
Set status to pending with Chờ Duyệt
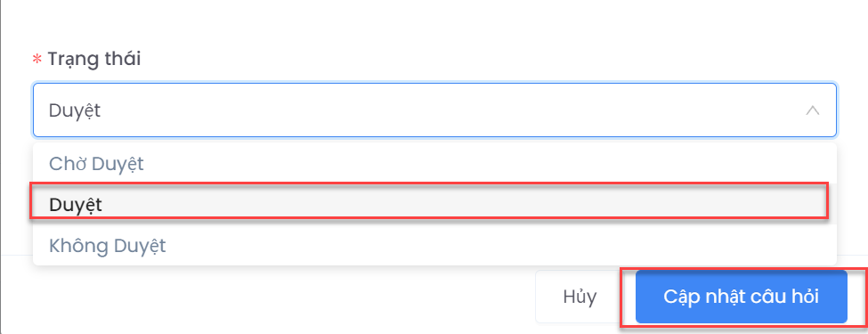pyautogui.click(x=434, y=163)
